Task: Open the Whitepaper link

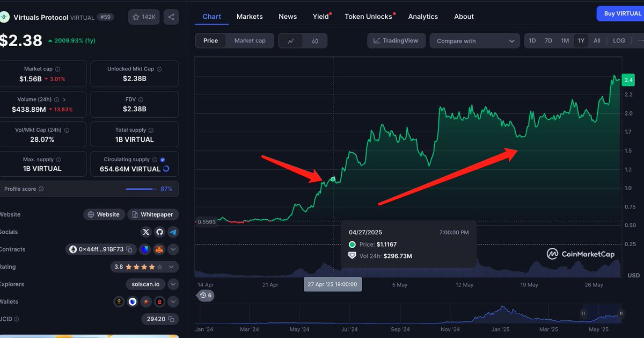Action: (x=153, y=214)
